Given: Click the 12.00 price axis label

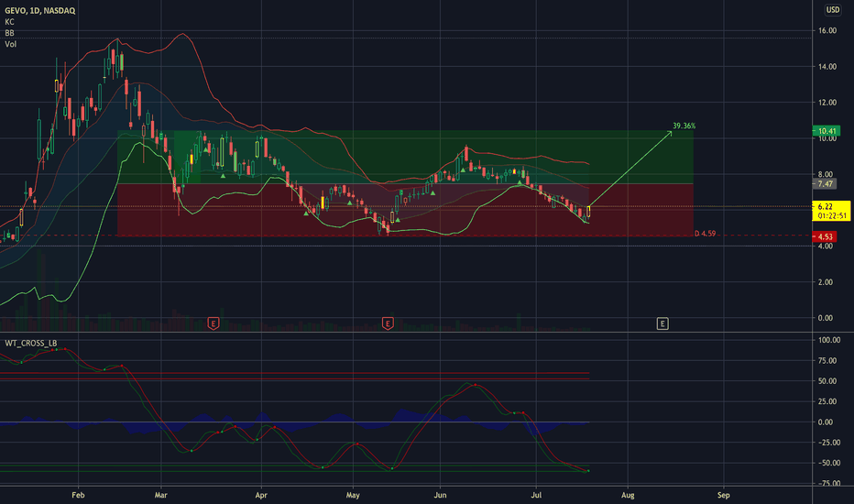Looking at the screenshot, I should tap(827, 103).
